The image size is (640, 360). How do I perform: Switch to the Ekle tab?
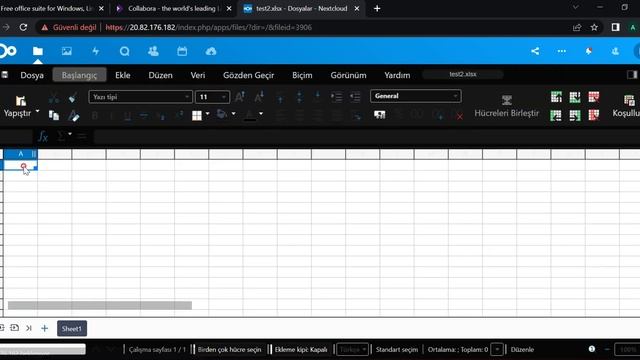tap(122, 75)
